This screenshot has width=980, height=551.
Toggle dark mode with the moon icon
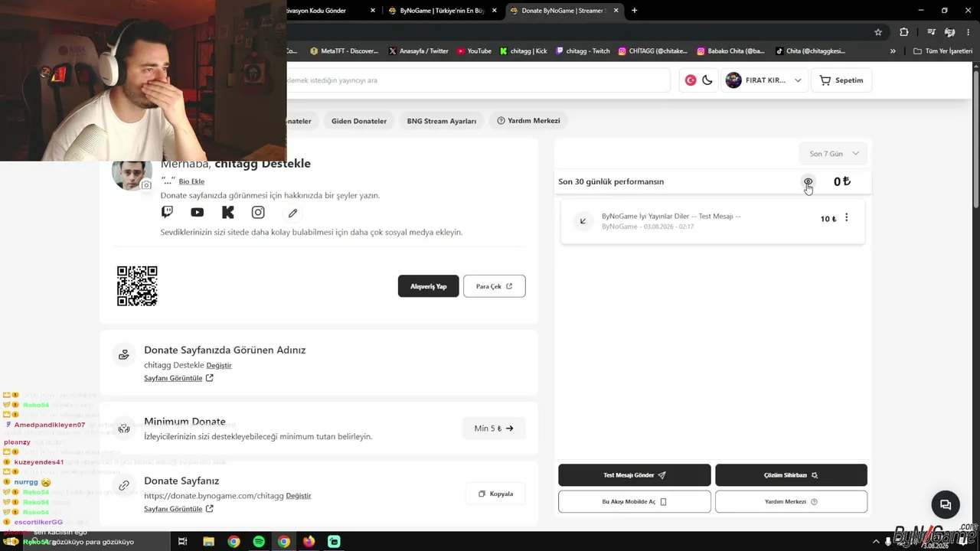(707, 80)
